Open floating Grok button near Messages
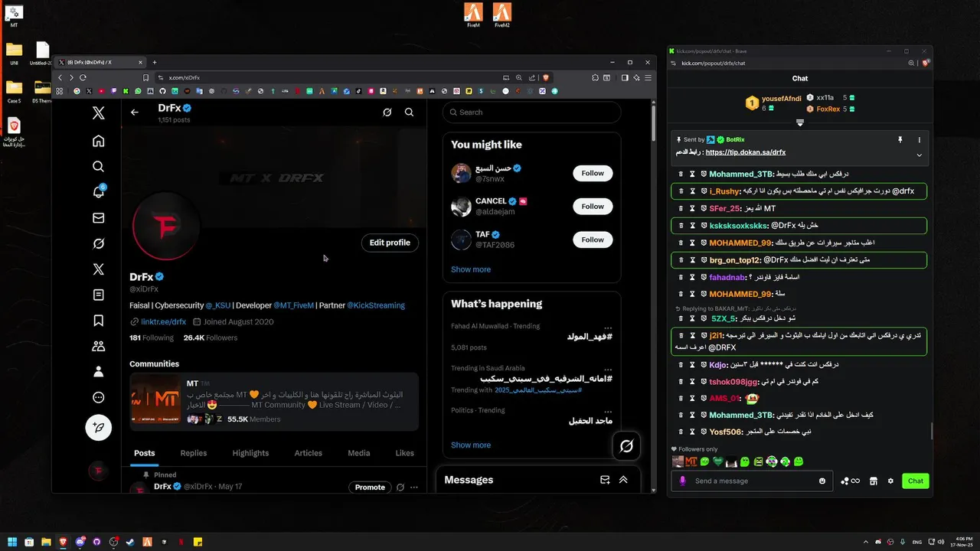Viewport: 980px width, 551px height. coord(626,446)
